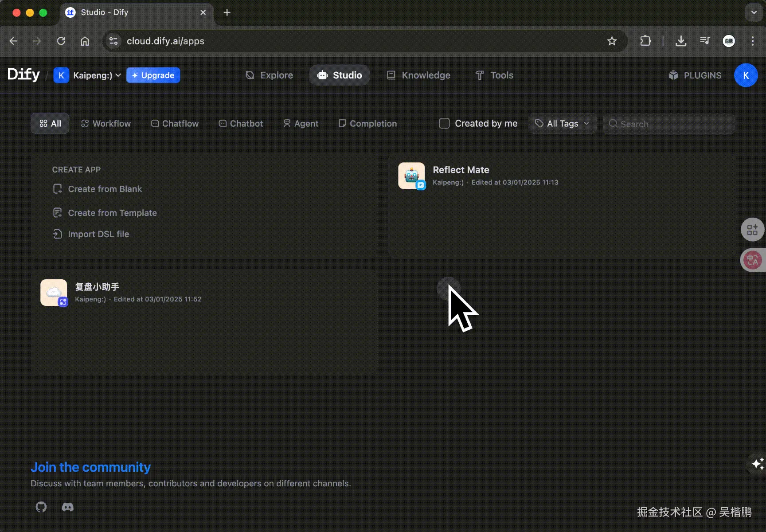Go to the Explore tab
Screen dimensions: 766x532
click(x=269, y=75)
